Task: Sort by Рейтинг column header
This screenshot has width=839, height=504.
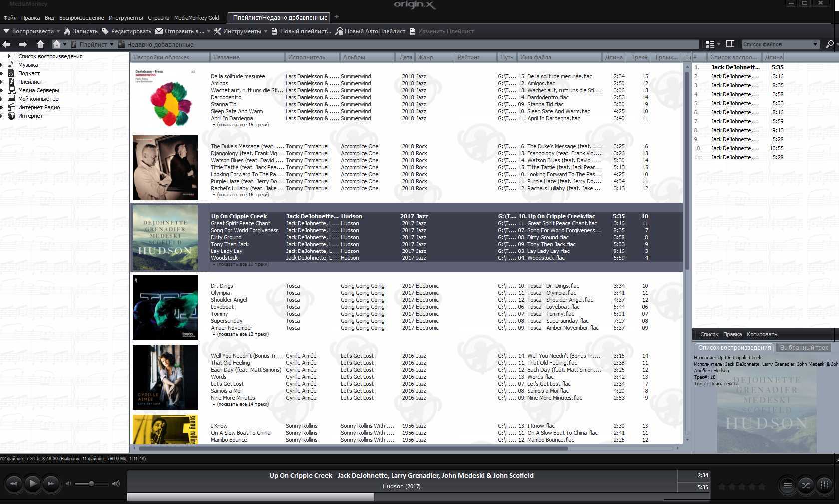Action: click(x=476, y=57)
